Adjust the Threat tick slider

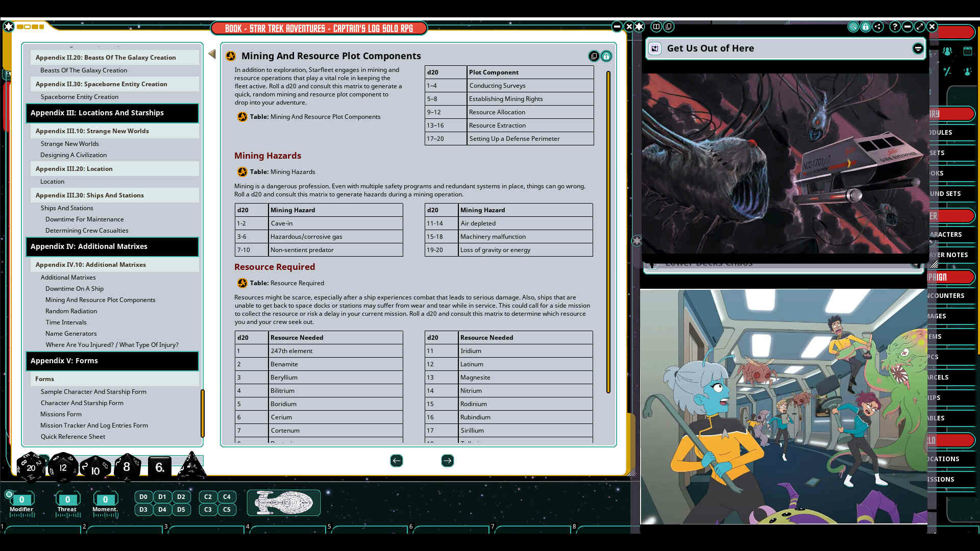[67, 514]
